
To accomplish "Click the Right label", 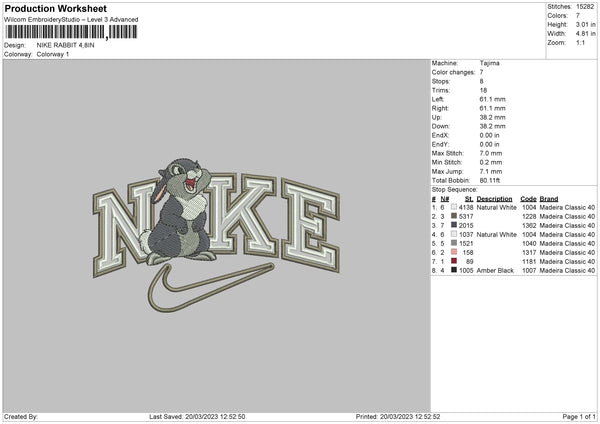I will [440, 108].
